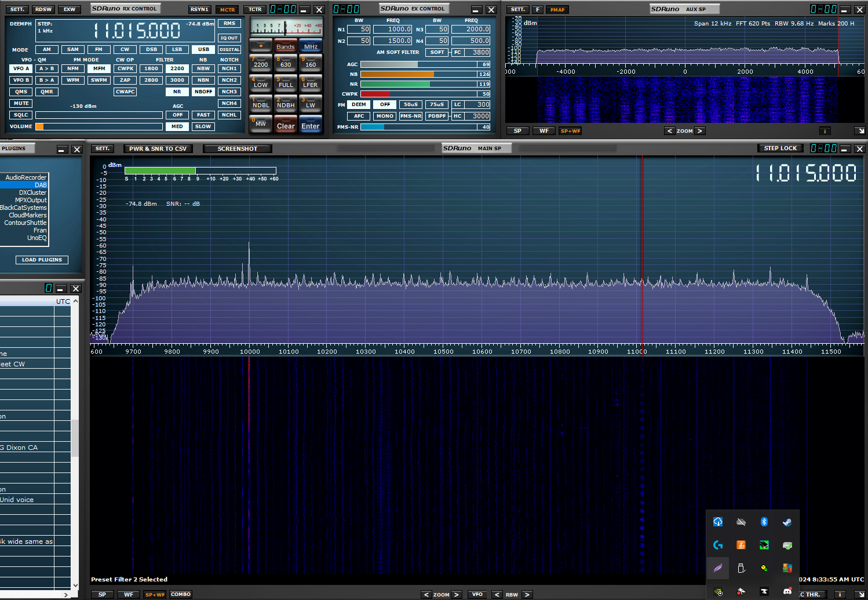This screenshot has width=868, height=600.
Task: Zoom out Aux SP with left arrow
Action: coord(670,131)
